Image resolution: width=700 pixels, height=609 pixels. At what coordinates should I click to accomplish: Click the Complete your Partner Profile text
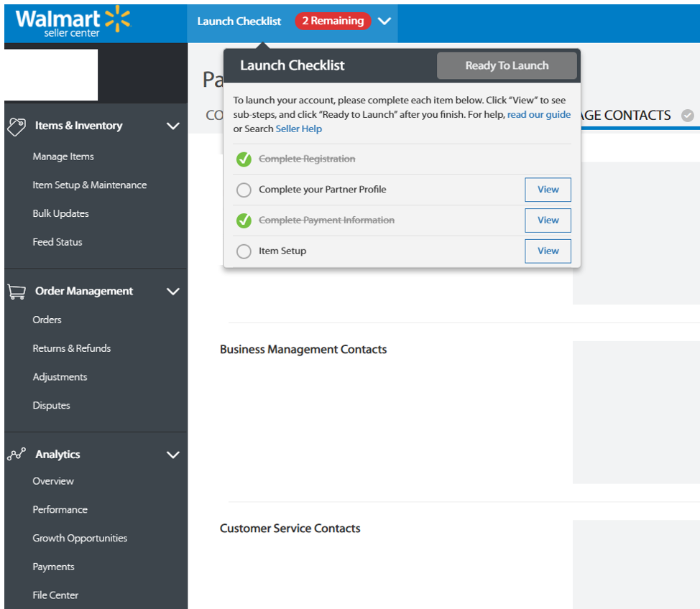click(322, 190)
